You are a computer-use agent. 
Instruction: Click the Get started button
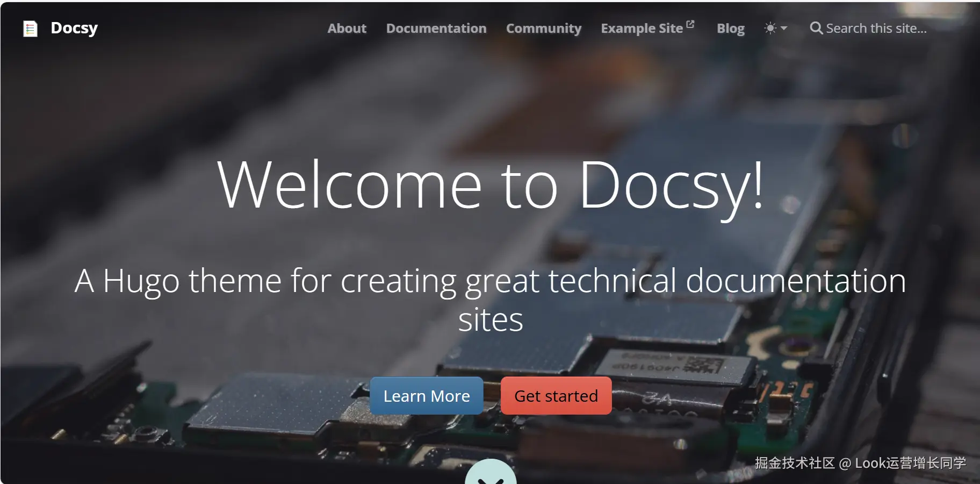[x=556, y=396]
